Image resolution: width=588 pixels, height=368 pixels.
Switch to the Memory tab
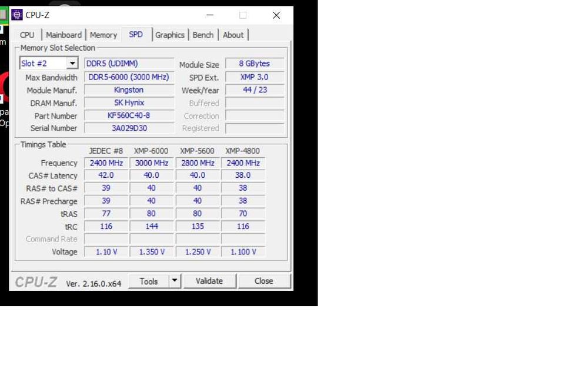(x=103, y=35)
